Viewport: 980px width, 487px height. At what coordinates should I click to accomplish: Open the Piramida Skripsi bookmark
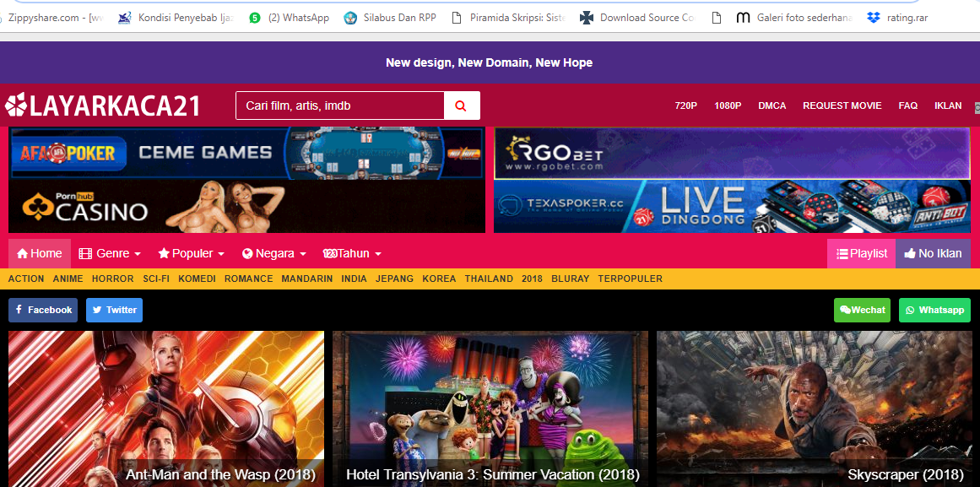click(509, 18)
